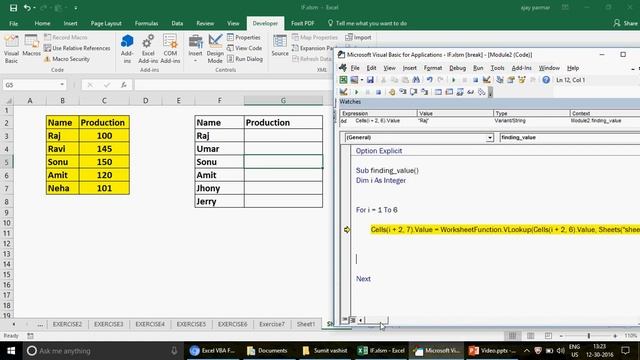Screen dimensions: 640x360
Task: Open the Locals Window from the Debug toolbar
Action: [x=438, y=92]
